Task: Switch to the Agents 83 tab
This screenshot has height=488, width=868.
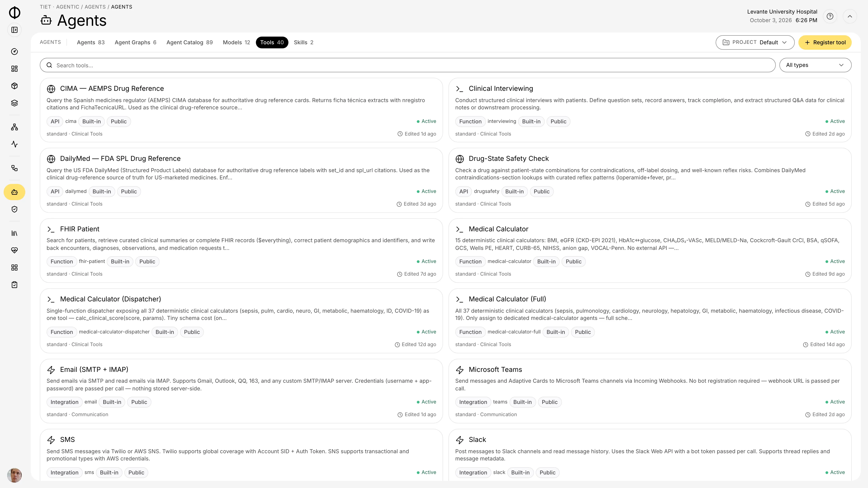Action: pos(91,42)
